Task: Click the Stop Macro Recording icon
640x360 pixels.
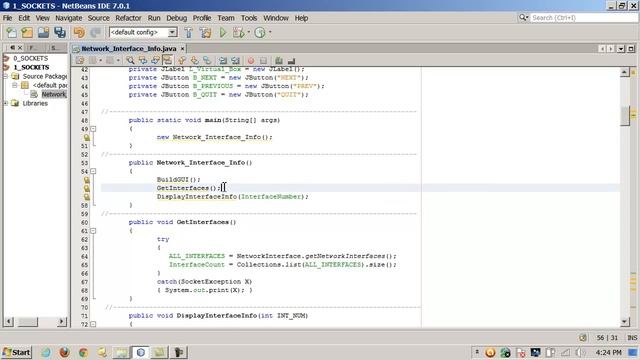Action: pos(263,60)
